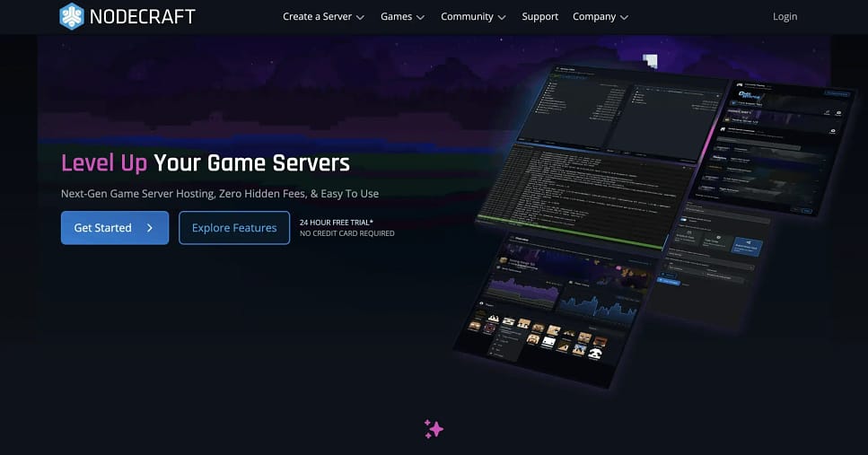Image resolution: width=868 pixels, height=455 pixels.
Task: Go to the Support page
Action: (x=539, y=16)
